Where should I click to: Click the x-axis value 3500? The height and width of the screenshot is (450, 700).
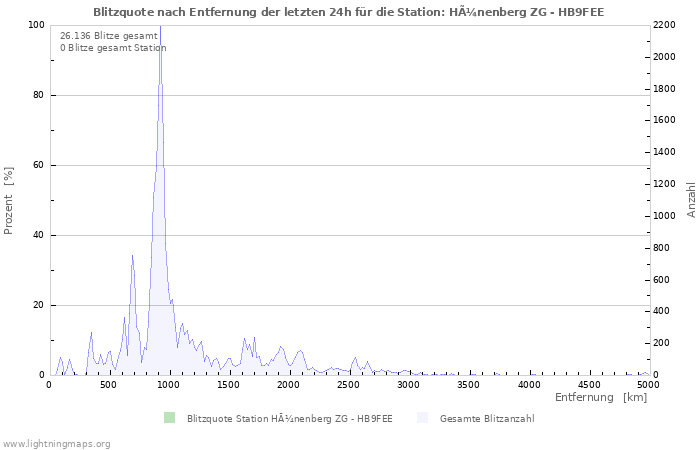click(x=469, y=385)
